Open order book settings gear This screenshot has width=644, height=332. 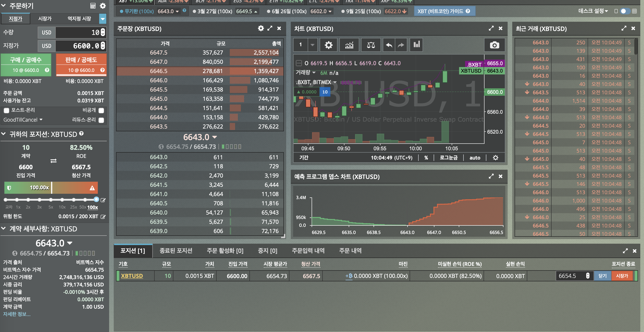[261, 28]
